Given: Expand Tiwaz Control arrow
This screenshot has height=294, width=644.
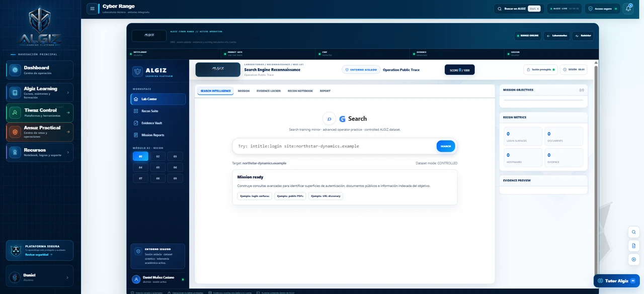Looking at the screenshot, I should point(68,113).
